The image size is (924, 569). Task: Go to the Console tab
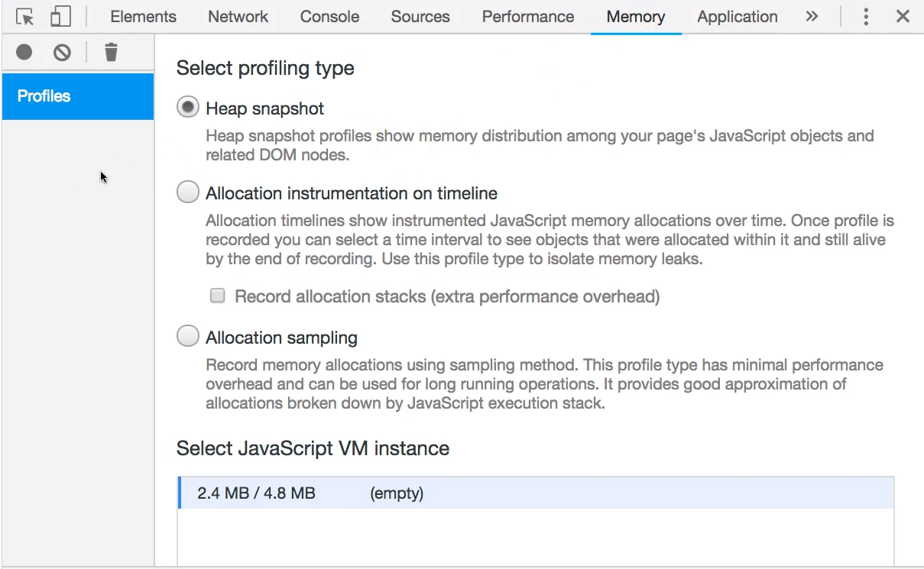point(329,17)
